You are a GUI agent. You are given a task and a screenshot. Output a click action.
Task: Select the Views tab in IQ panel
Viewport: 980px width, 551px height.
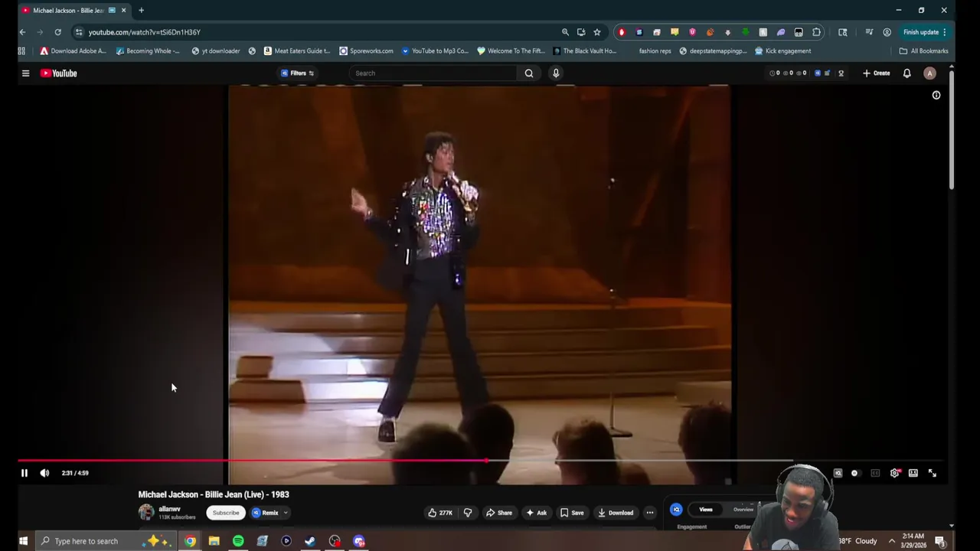pyautogui.click(x=706, y=510)
